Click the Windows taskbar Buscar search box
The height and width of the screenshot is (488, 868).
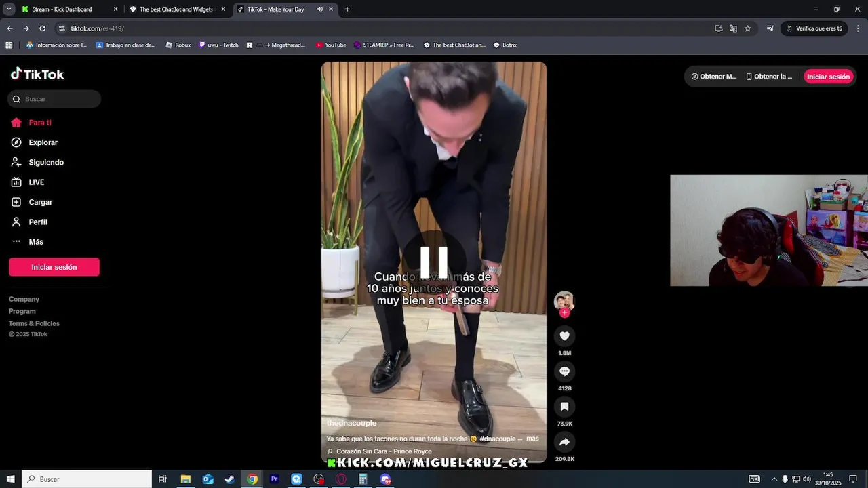click(x=87, y=479)
